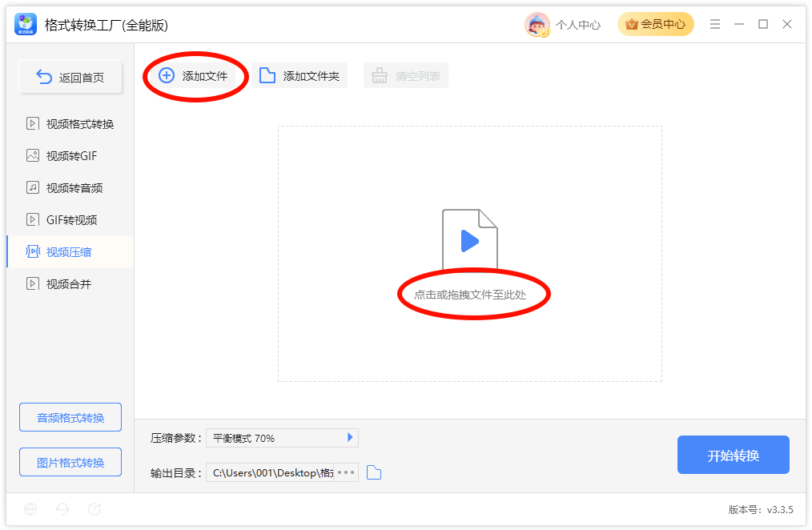Click 点击或拖拽文件至此处 drop area text
This screenshot has width=812, height=530.
point(470,295)
